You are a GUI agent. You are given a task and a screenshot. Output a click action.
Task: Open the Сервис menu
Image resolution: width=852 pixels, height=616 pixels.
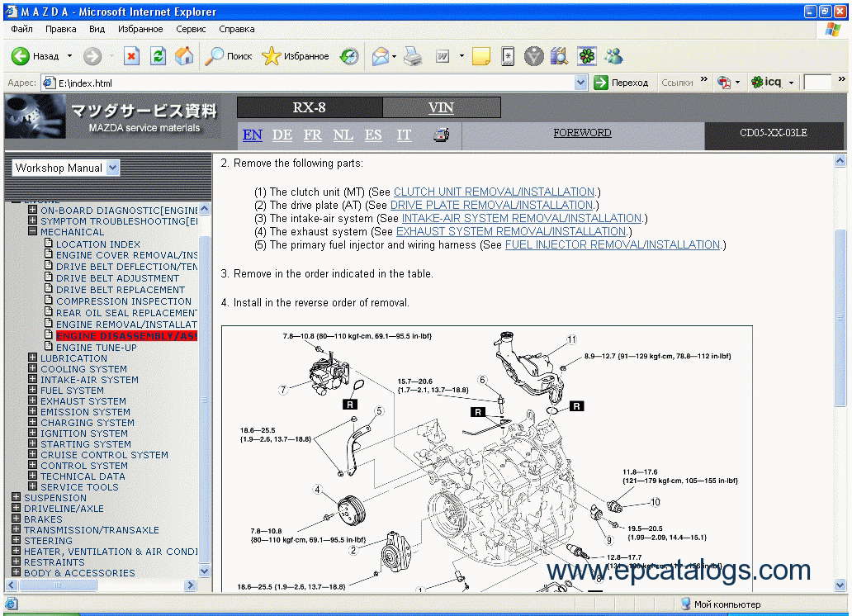pyautogui.click(x=191, y=29)
